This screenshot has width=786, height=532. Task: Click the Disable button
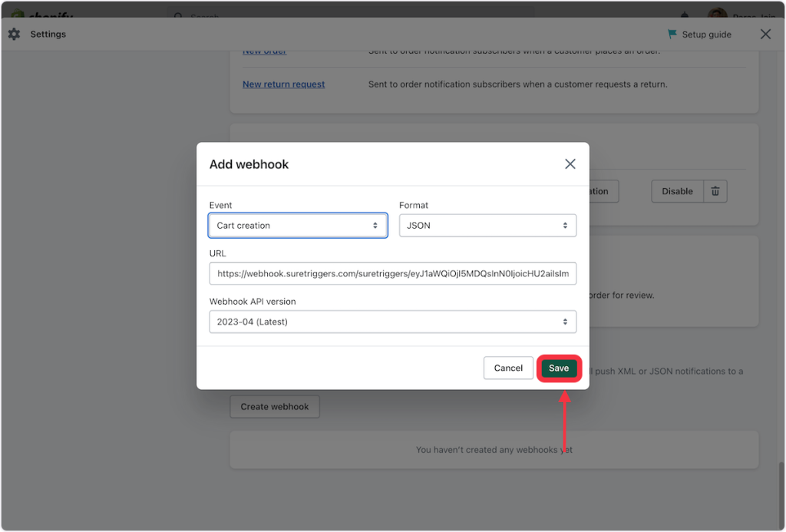coord(677,191)
